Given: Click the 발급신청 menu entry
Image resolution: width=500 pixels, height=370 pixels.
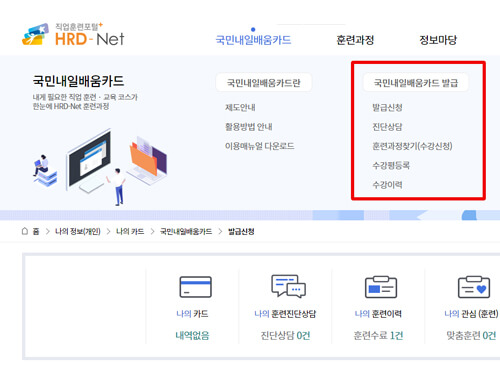Looking at the screenshot, I should click(387, 107).
